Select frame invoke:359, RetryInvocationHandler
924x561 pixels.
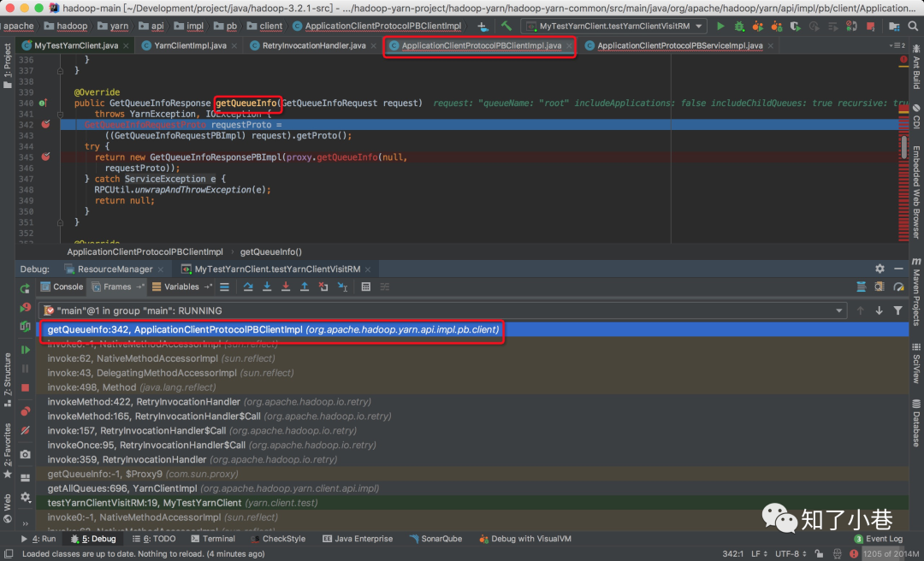[x=472, y=459]
